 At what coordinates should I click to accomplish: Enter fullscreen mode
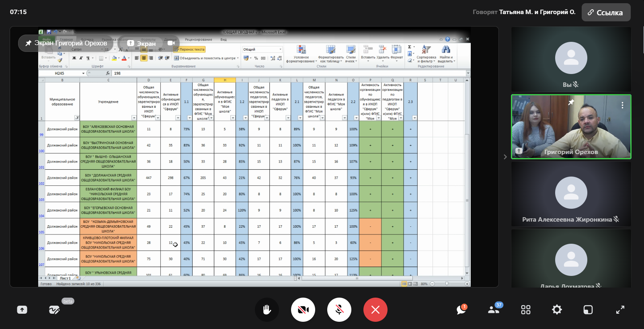point(620,310)
